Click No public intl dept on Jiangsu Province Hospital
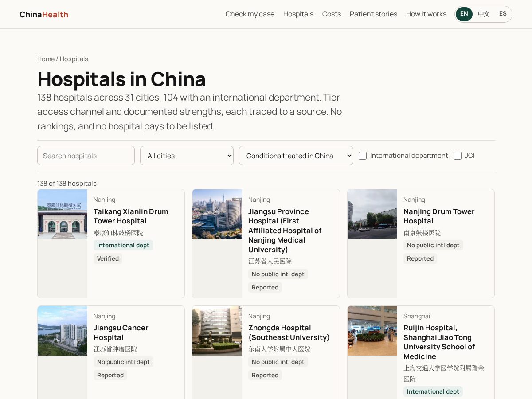532x399 pixels. (x=278, y=274)
